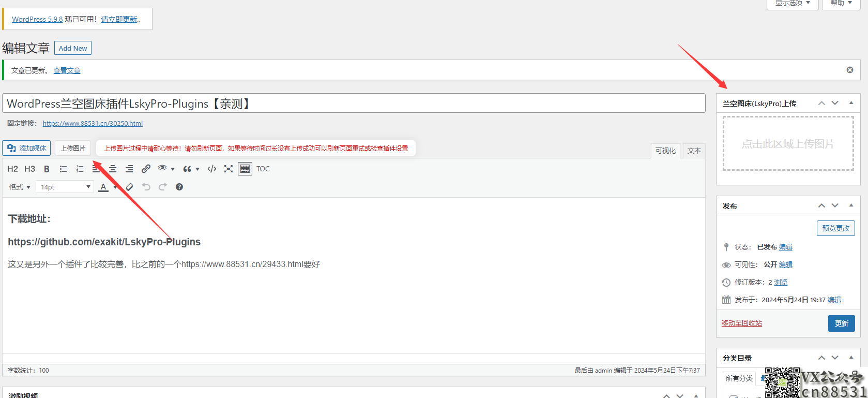Click the github.com/exakit/LskyPro-Plugins text
Image resolution: width=868 pixels, height=398 pixels.
coord(104,242)
